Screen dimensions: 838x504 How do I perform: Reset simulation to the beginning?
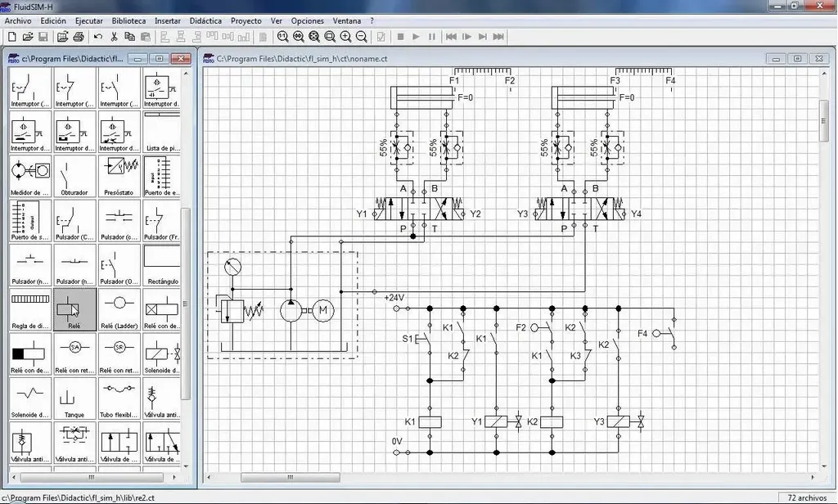[x=451, y=37]
